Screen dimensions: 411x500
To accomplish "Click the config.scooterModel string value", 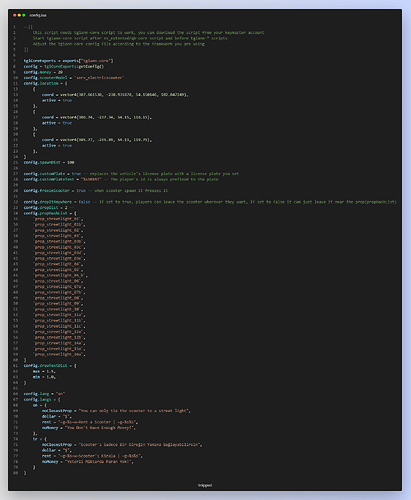I will [x=99, y=78].
